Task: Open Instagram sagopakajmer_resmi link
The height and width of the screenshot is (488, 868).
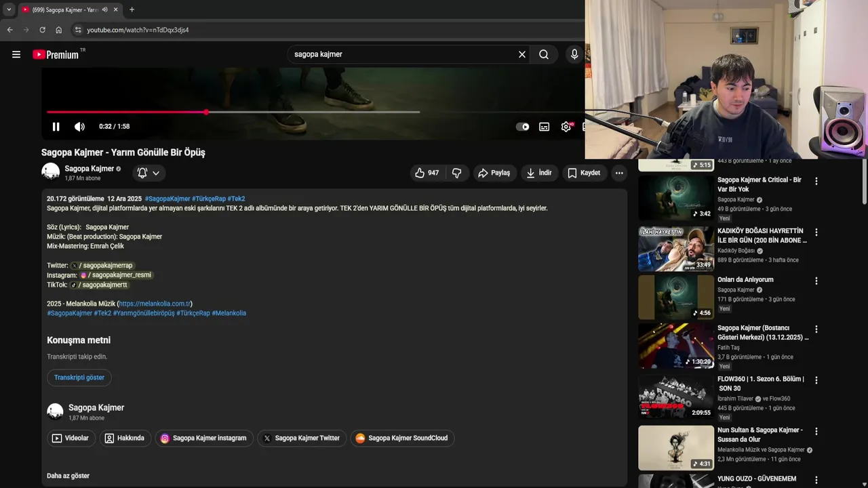Action: [x=116, y=275]
